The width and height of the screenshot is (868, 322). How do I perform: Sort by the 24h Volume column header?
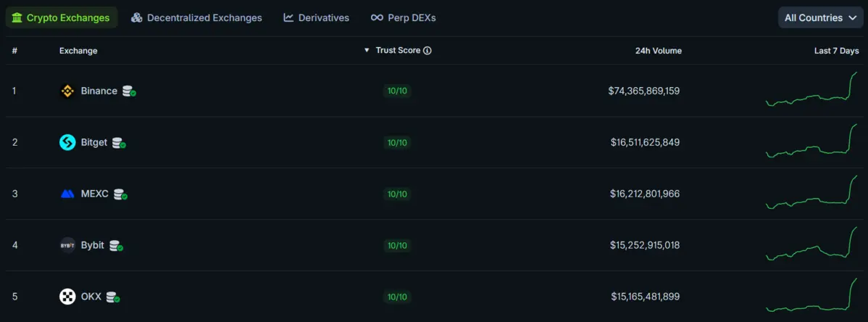pos(658,51)
